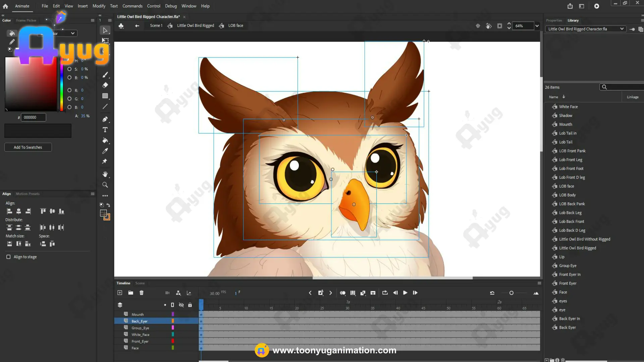
Task: Click the Add To Swatches button
Action: [28, 147]
